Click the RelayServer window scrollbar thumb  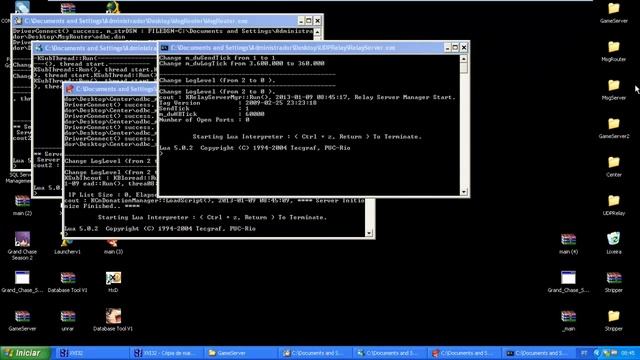click(x=464, y=68)
